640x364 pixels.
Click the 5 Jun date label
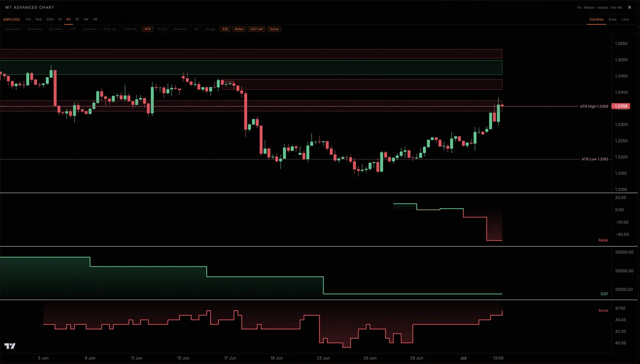[43, 358]
